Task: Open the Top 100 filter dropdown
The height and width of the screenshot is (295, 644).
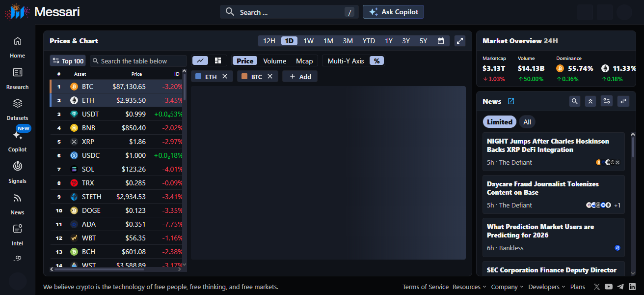Action: click(68, 61)
